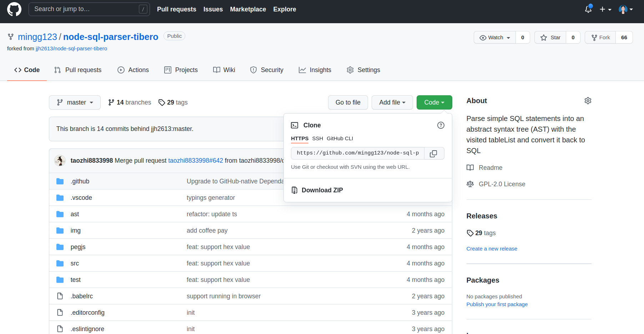Select the HTTPS clone option
Screen dimensions: 644x334
pos(300,138)
